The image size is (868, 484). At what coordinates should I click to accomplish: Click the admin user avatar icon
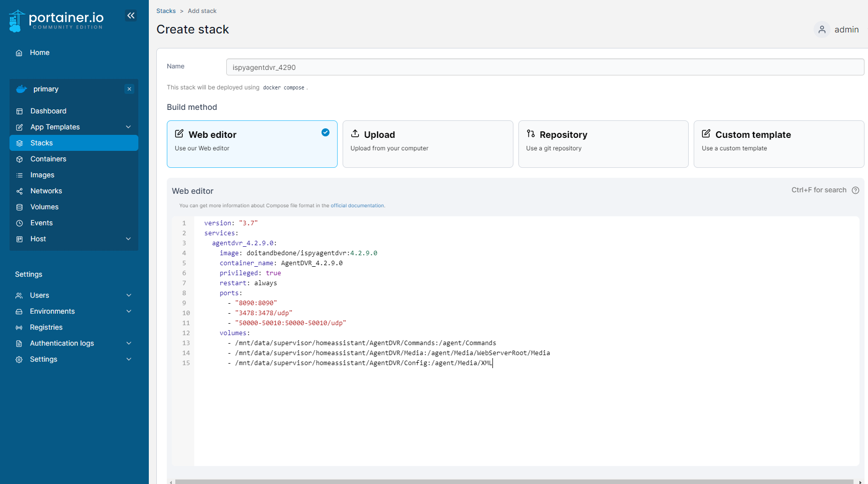click(x=822, y=29)
